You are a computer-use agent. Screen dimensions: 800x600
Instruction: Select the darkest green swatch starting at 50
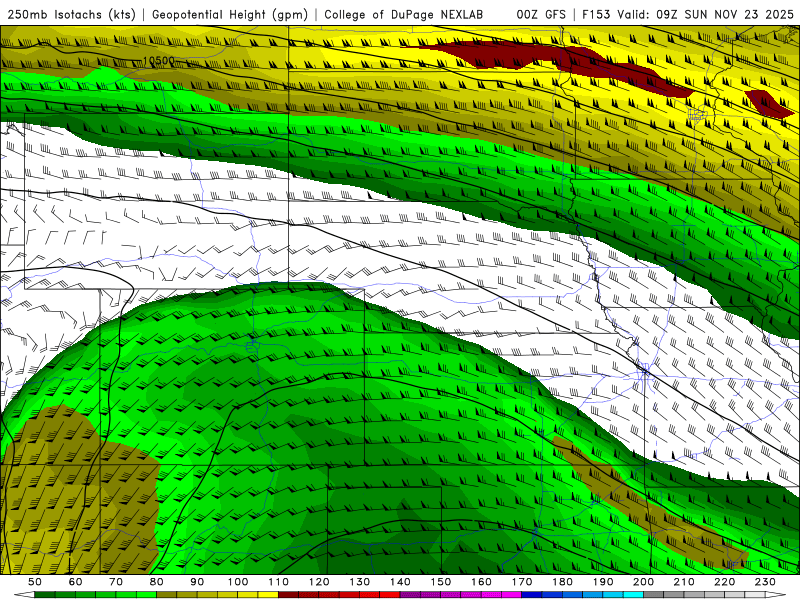tap(45, 595)
